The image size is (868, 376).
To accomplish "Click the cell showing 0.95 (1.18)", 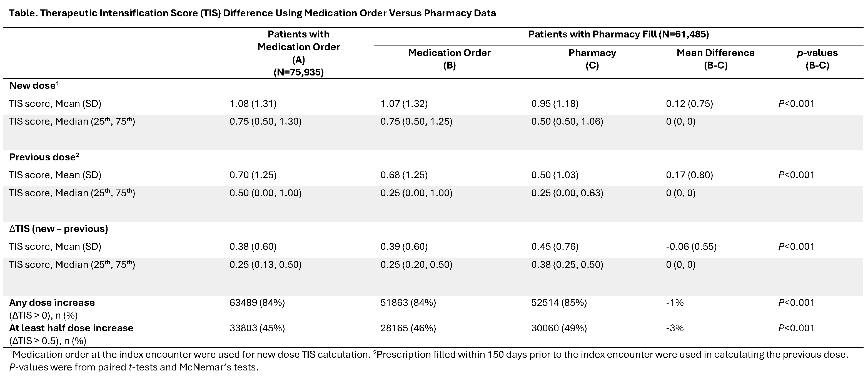I will point(555,104).
